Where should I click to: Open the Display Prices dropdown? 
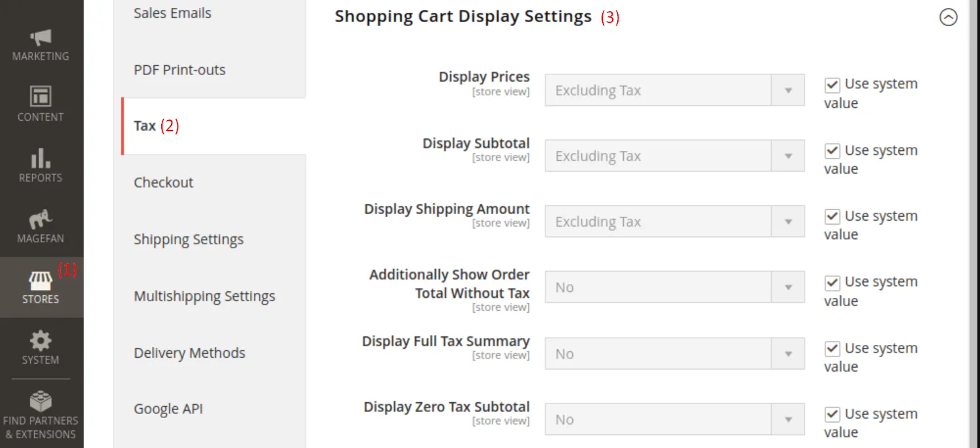coord(674,90)
